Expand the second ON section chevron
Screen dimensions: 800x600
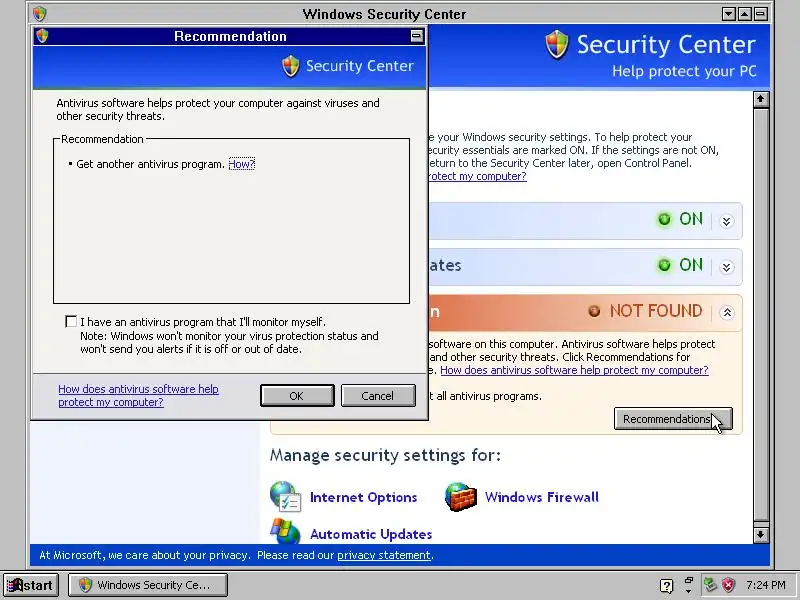[727, 267]
